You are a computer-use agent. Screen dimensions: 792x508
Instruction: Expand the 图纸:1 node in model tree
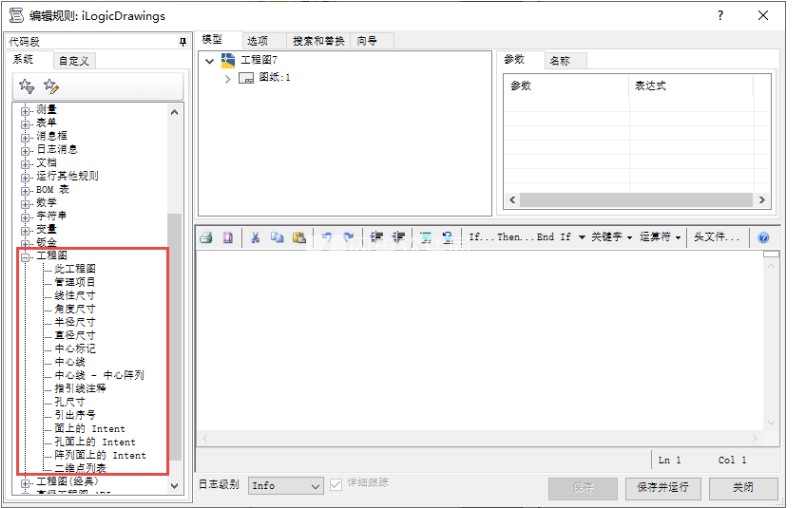227,78
